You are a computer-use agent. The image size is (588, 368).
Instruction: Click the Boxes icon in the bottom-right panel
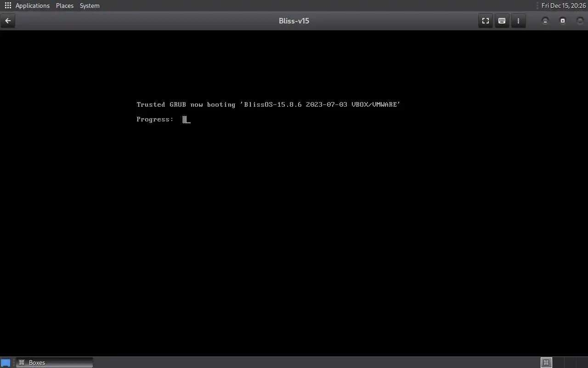point(546,362)
